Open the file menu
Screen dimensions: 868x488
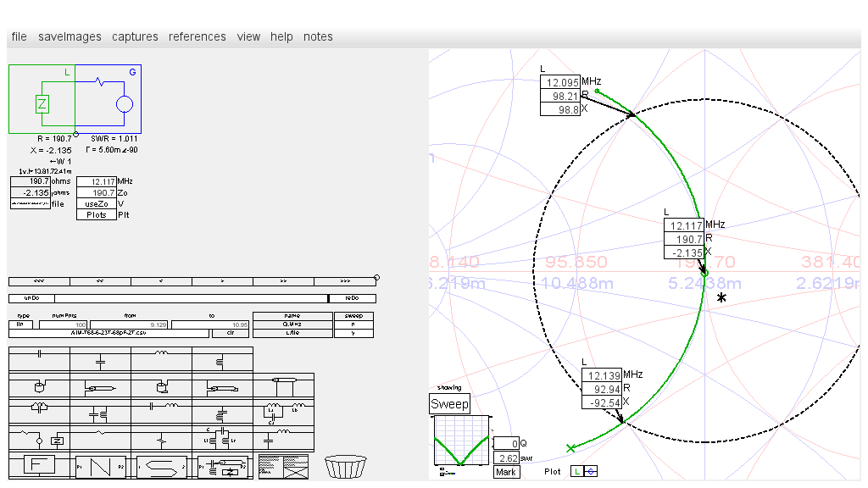click(19, 36)
